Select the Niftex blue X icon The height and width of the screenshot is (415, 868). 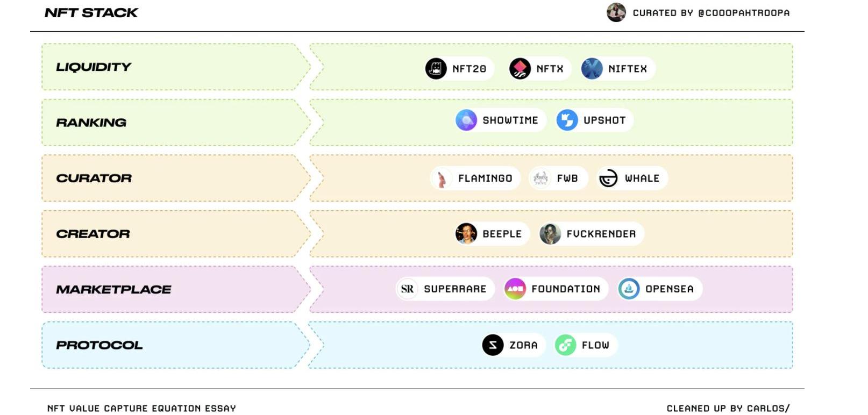(592, 69)
